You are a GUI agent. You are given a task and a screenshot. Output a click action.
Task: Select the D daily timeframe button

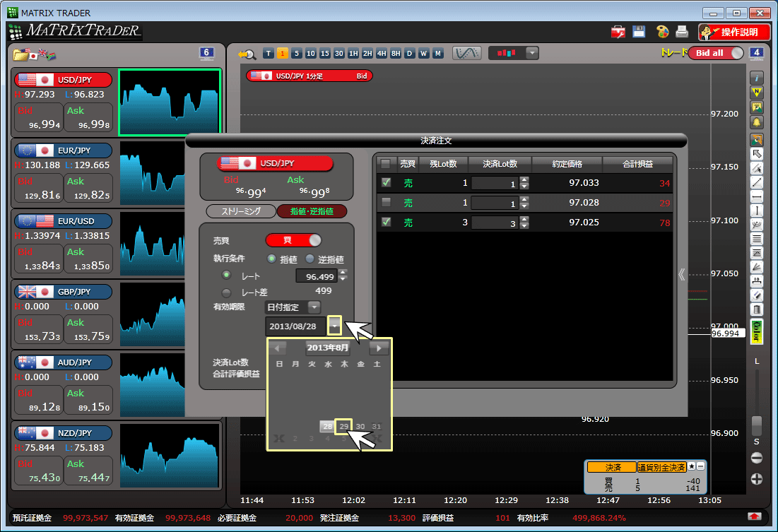tap(409, 54)
